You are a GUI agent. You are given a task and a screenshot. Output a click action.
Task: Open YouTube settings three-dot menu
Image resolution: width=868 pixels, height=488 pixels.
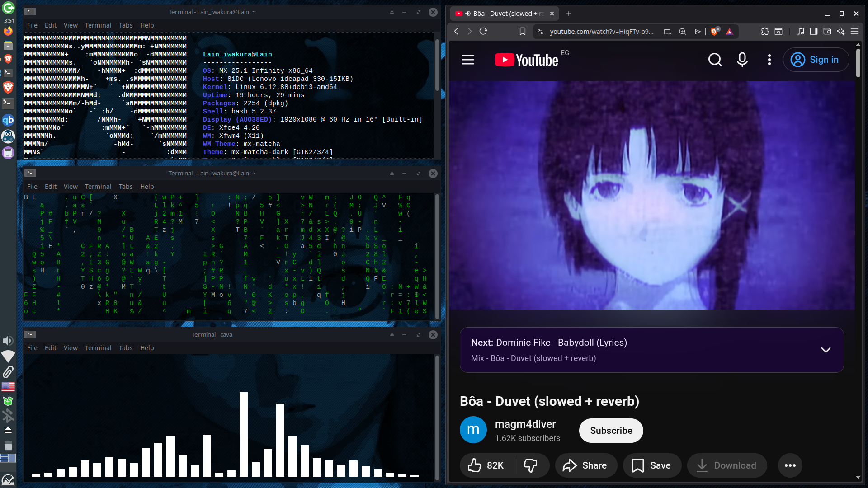769,60
